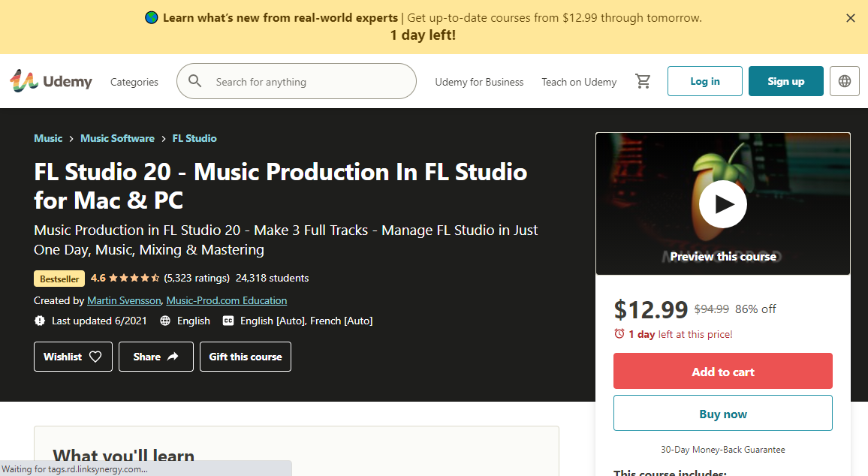Open instructor Martin Svensson's profile

123,300
